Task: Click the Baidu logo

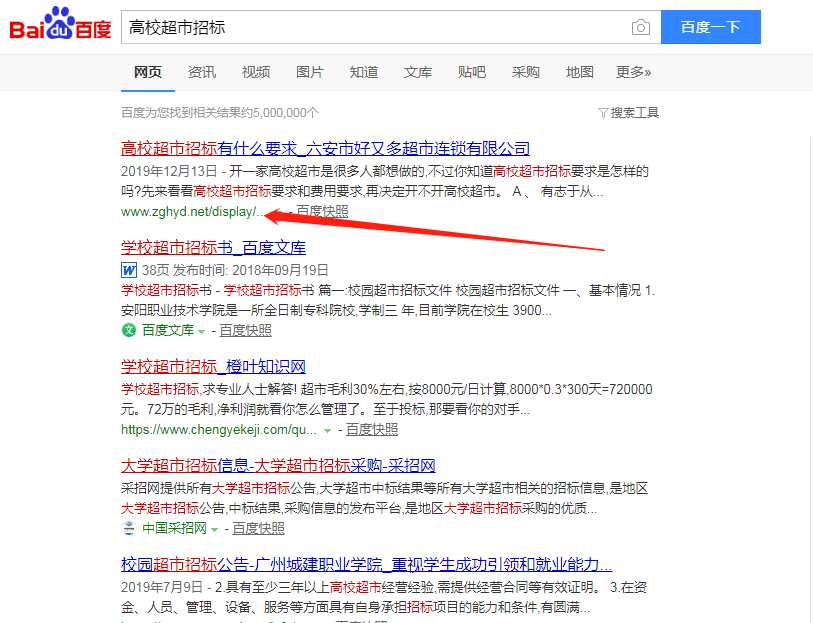Action: point(61,24)
